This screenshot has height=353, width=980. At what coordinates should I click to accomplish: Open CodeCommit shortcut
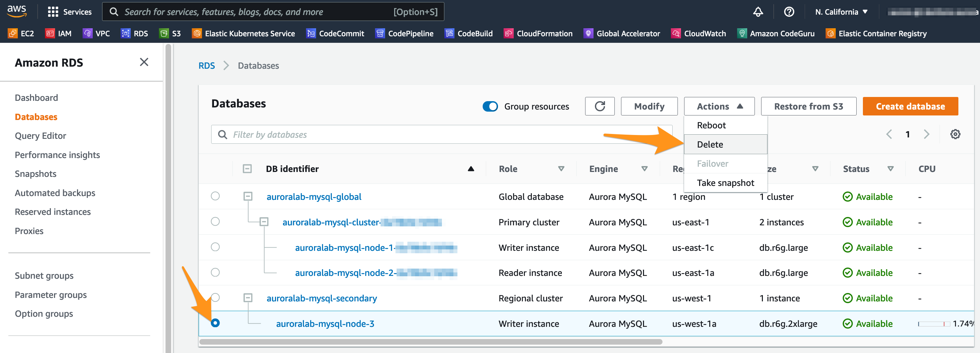[x=335, y=33]
